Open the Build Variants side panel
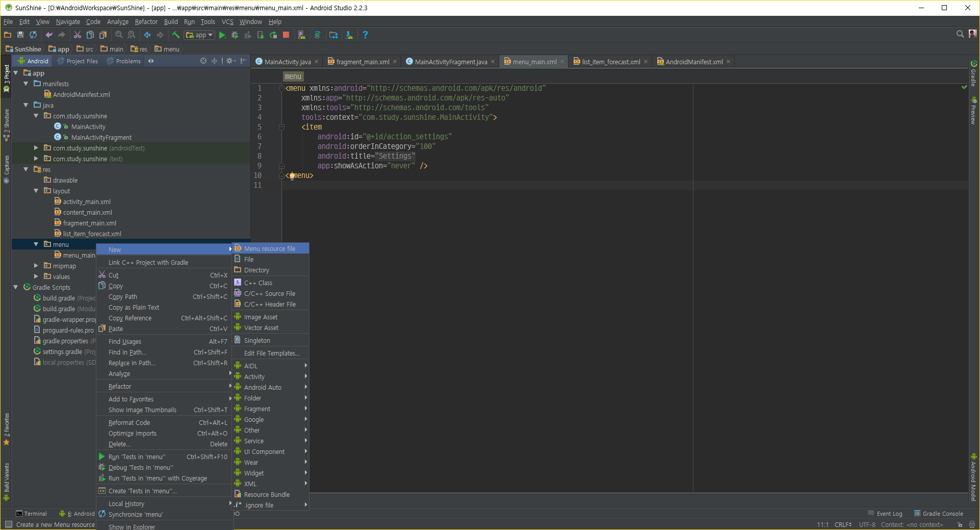 tap(7, 482)
